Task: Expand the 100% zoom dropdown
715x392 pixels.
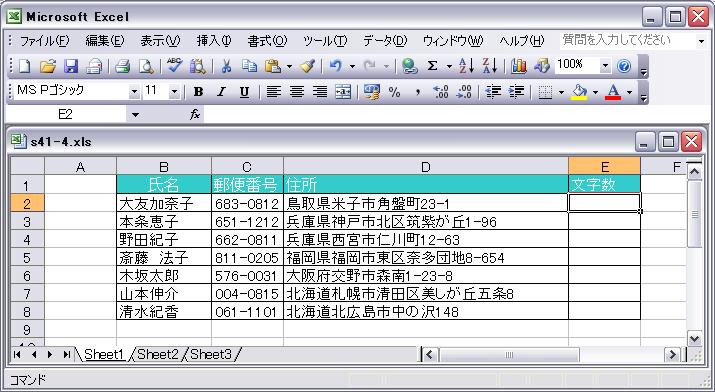Action: (605, 67)
